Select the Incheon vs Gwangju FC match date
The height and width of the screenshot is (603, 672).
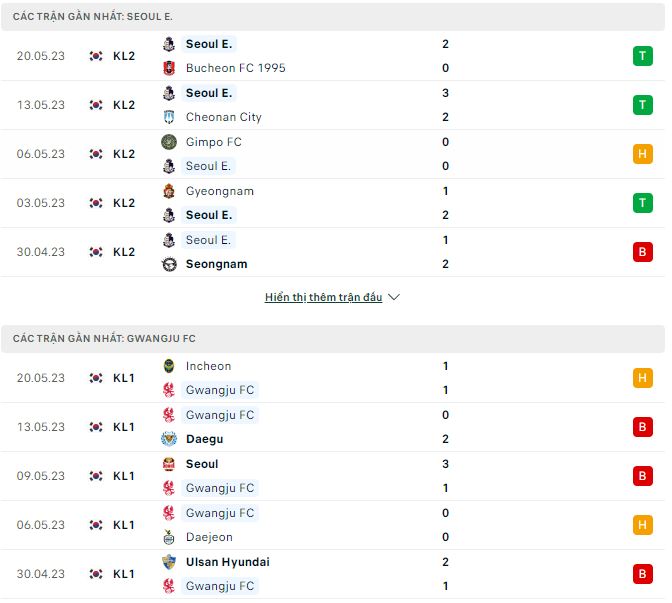tap(41, 378)
